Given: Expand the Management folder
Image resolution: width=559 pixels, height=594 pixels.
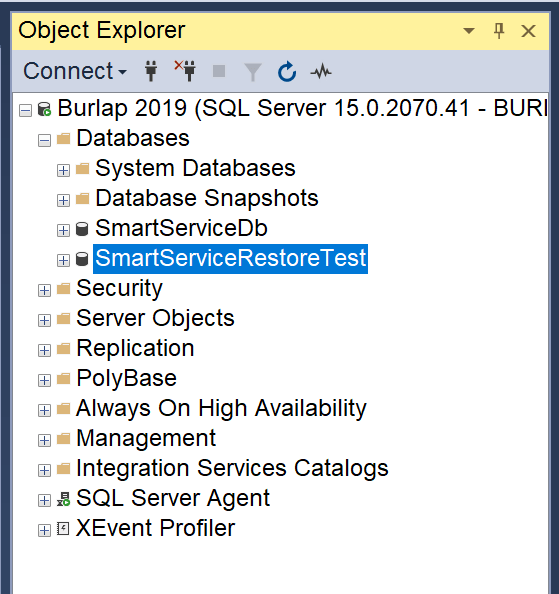Looking at the screenshot, I should click(x=44, y=440).
